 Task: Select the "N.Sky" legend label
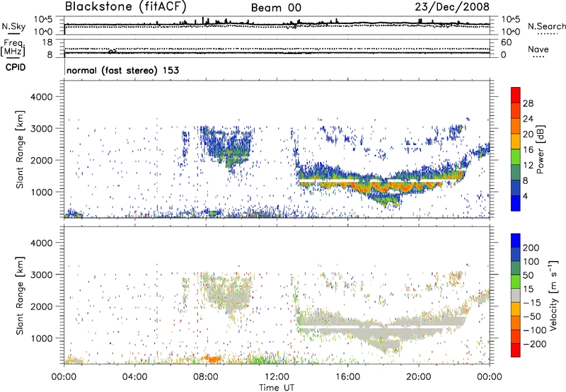(13, 26)
